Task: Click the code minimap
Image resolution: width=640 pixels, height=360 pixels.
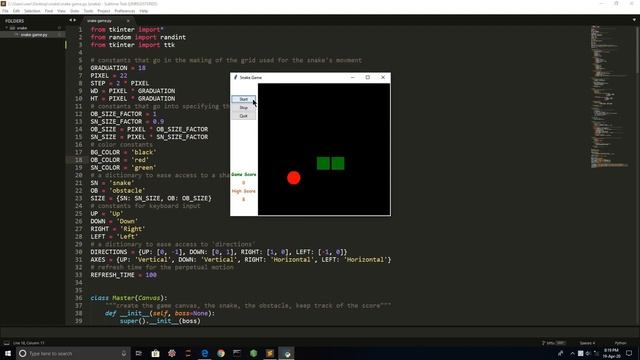Action: tap(610, 98)
